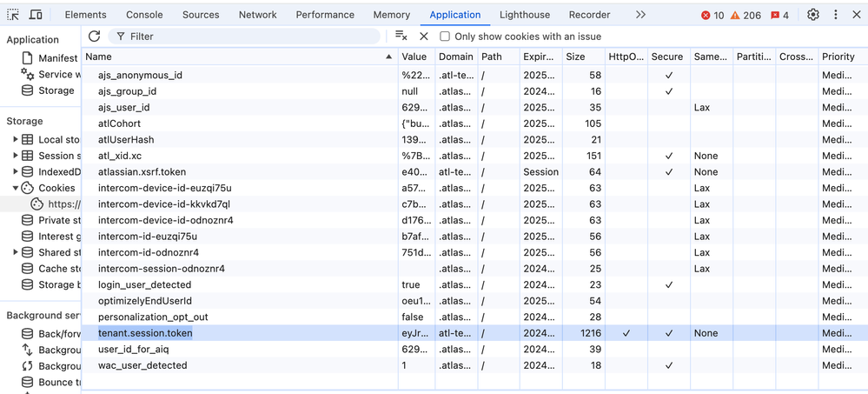
Task: Sort cookies by Size column header
Action: [583, 57]
